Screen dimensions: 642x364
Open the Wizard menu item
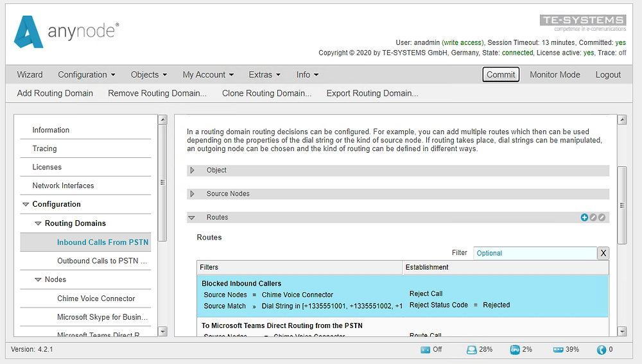[x=30, y=74]
